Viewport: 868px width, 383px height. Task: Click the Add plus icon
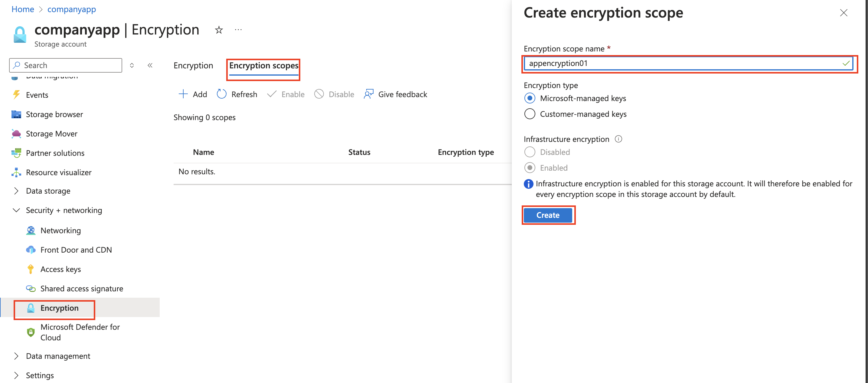coord(183,94)
